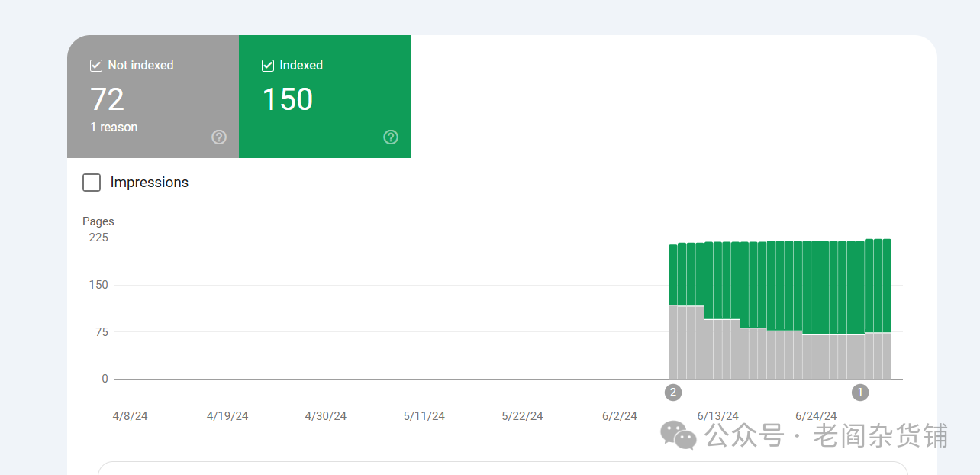Click the number 72 on gray card

(x=107, y=100)
